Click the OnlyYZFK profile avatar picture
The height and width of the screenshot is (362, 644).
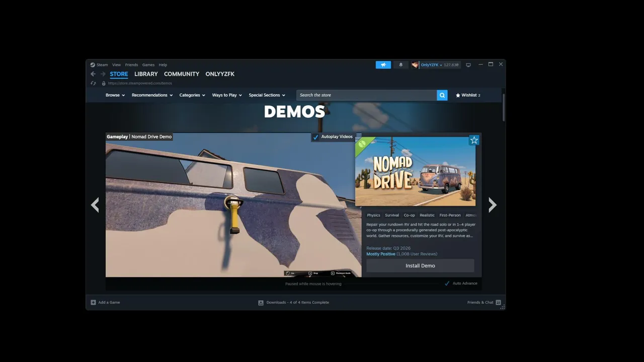coord(415,65)
